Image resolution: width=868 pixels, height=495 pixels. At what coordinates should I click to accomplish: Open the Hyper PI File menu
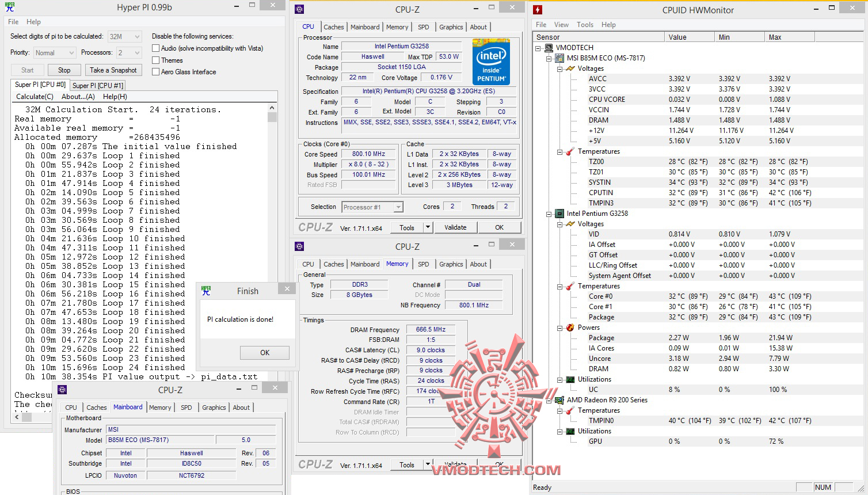[13, 22]
